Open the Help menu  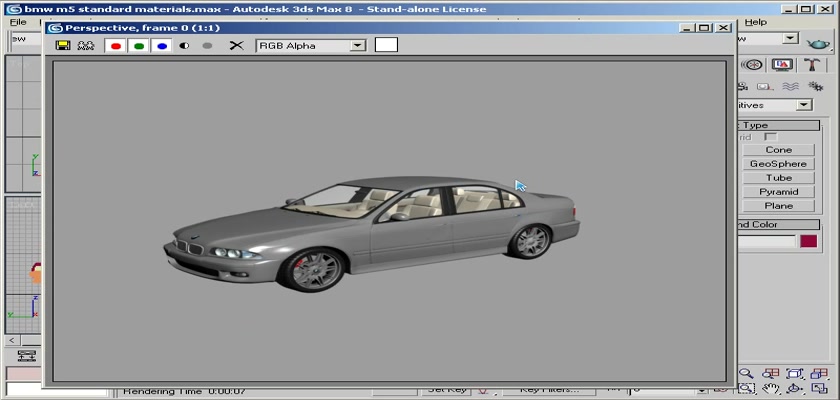[756, 22]
